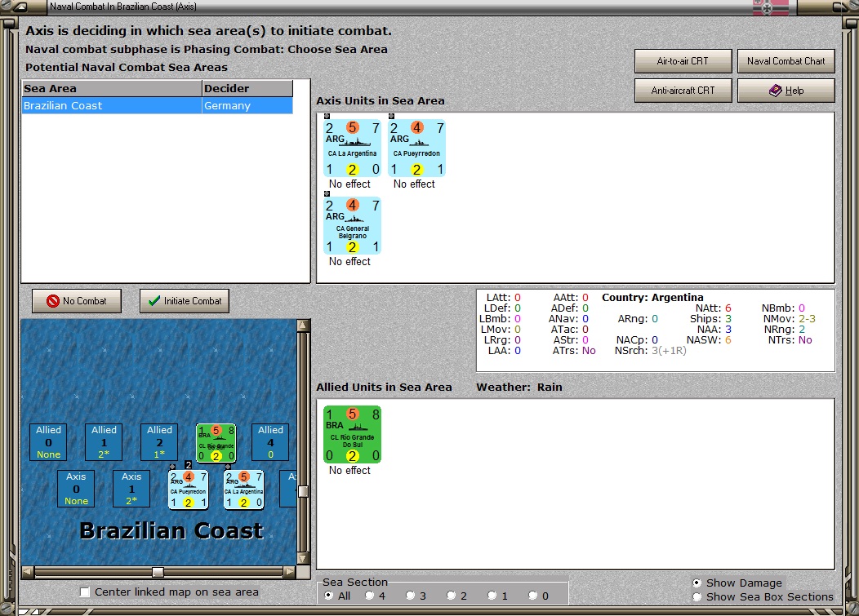Viewport: 859px width, 616px height.
Task: Select the Brazilian Coast row in sea area list
Action: [x=158, y=106]
